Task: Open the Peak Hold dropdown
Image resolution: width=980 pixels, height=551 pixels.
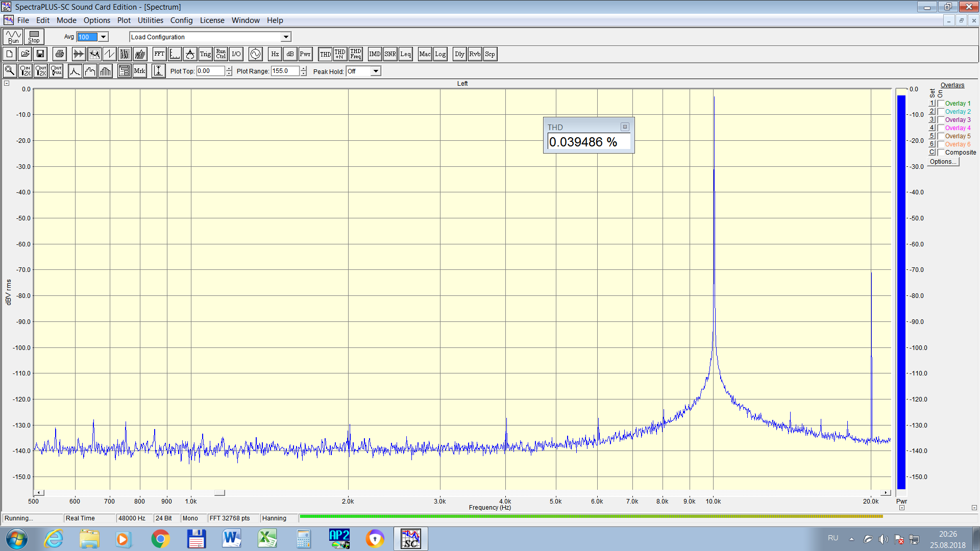Action: 376,71
